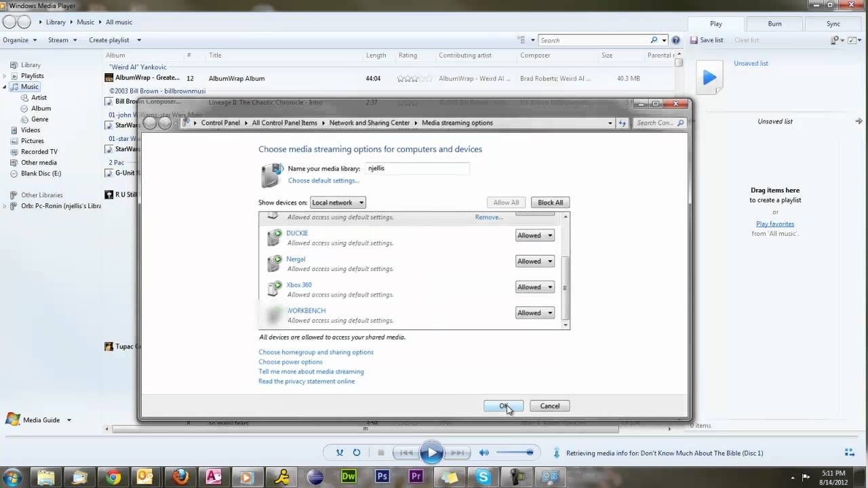Collapse the Music tree node
868x488 pixels.
[5, 87]
